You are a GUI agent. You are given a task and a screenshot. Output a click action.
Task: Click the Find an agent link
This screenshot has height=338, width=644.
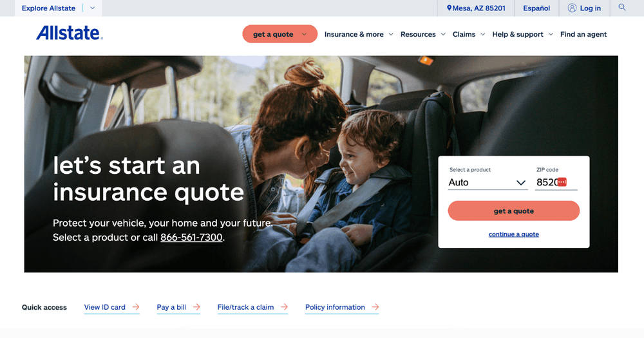tap(583, 35)
